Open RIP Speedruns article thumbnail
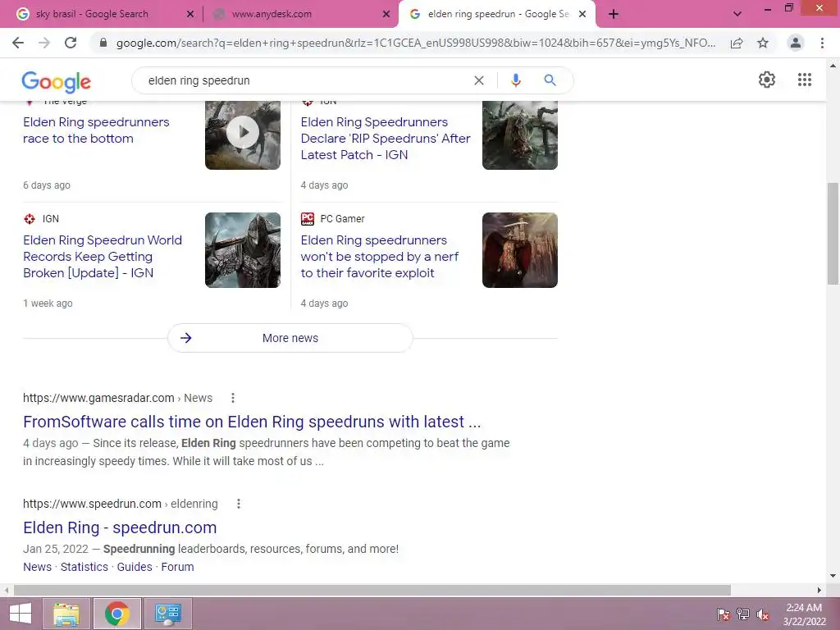840x630 pixels. (x=519, y=135)
